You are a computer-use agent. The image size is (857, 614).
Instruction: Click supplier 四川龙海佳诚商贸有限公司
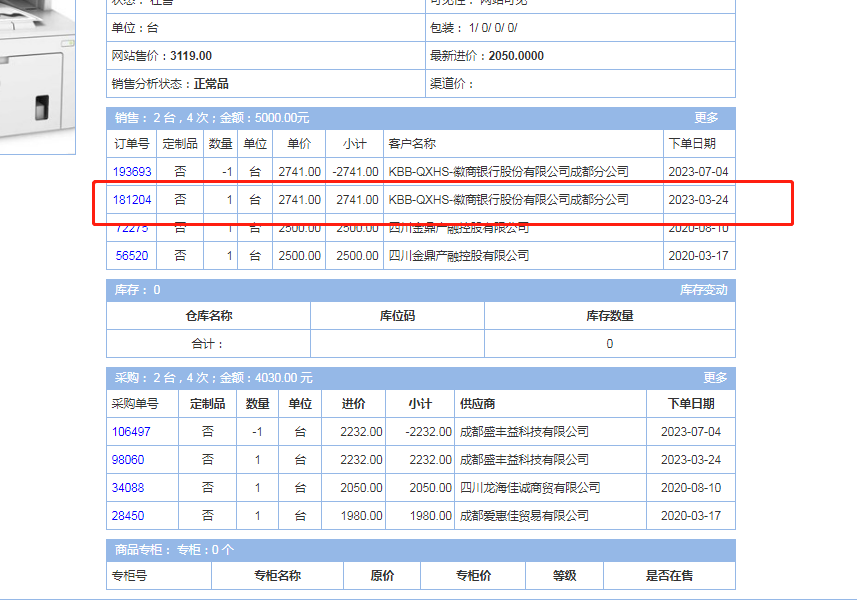[x=530, y=488]
